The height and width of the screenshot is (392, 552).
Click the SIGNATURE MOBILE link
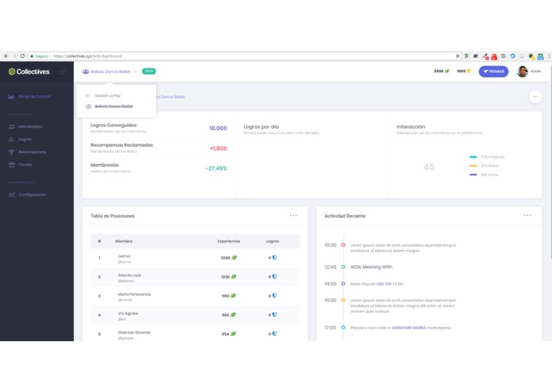408,328
